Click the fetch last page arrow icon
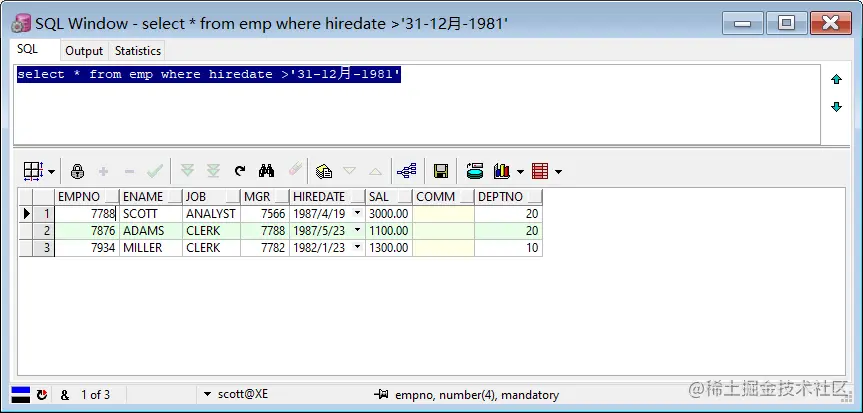 (213, 171)
